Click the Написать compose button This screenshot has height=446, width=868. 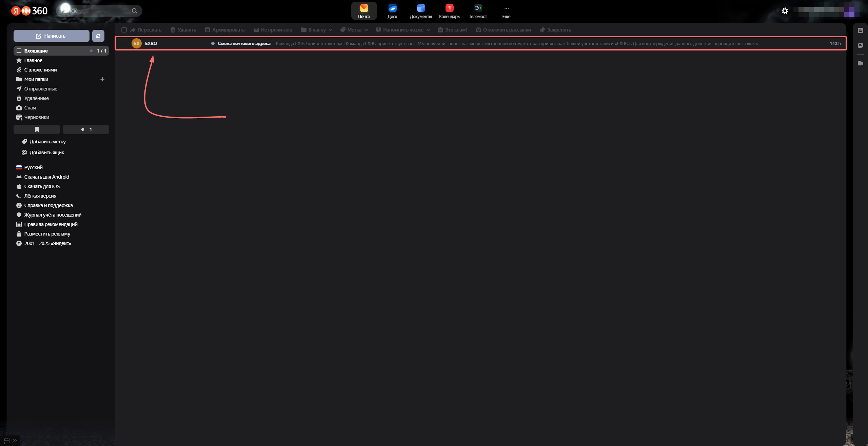click(51, 36)
